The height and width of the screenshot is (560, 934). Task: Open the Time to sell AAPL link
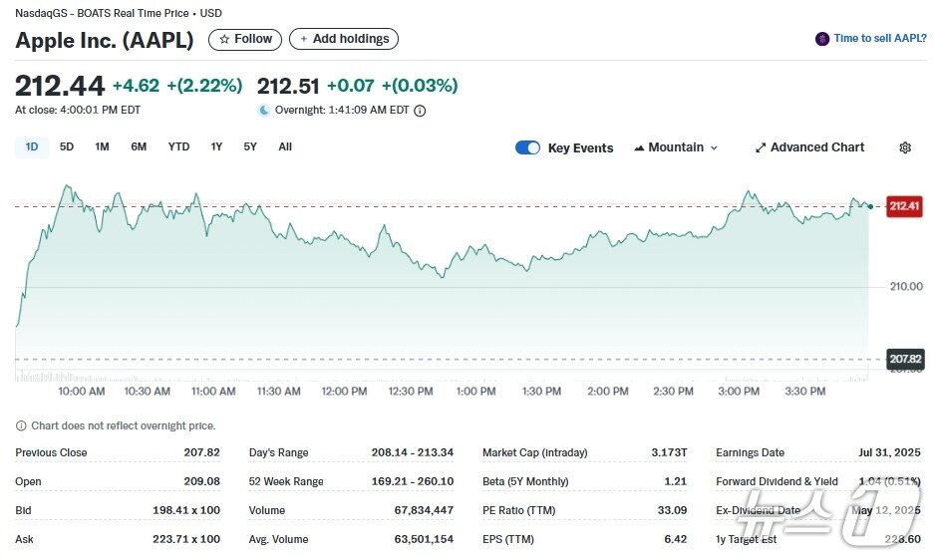point(880,39)
